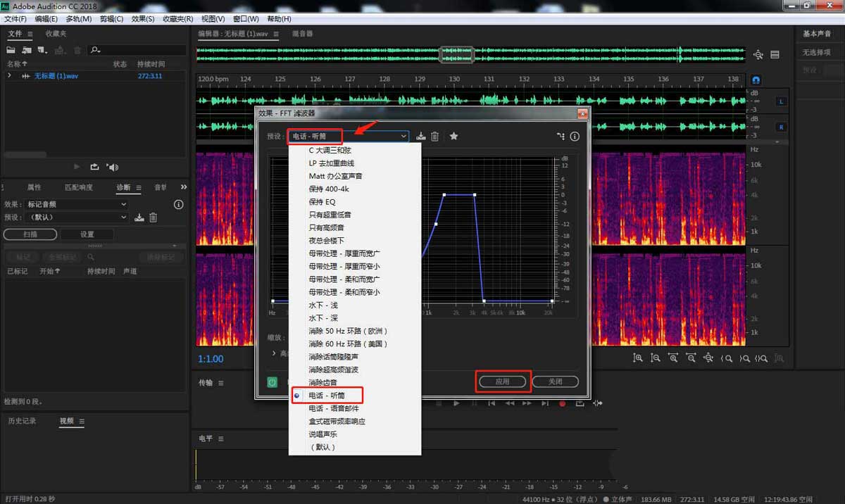The height and width of the screenshot is (504, 845).
Task: Toggle the green effect power button in the FFT dialog
Action: (273, 382)
